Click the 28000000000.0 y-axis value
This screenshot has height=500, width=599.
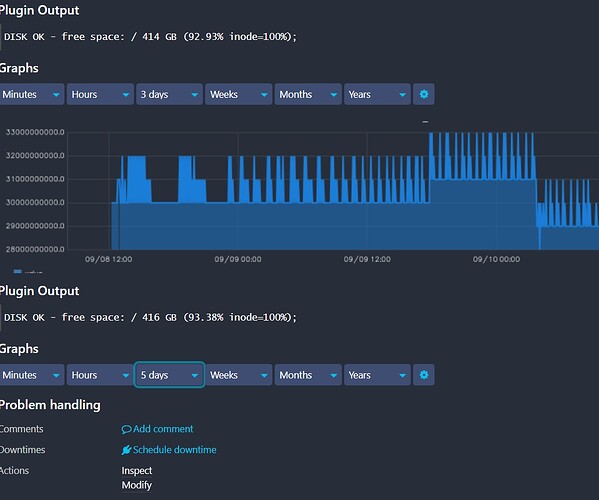click(35, 249)
